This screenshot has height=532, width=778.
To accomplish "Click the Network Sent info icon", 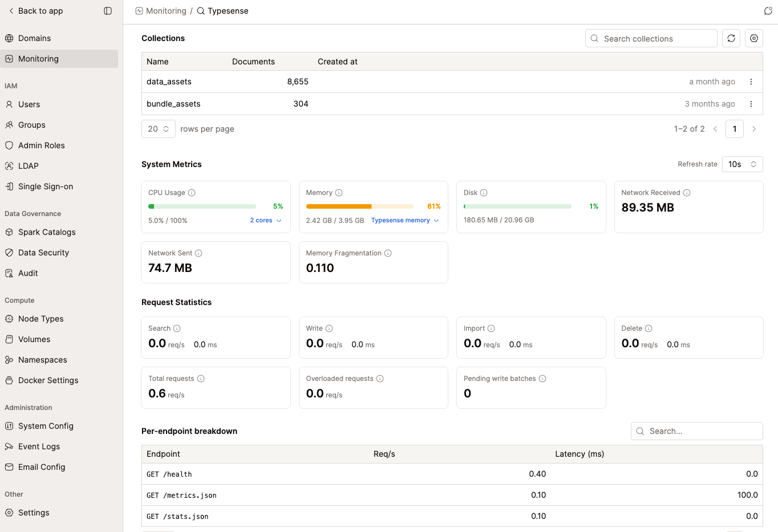I will (198, 253).
